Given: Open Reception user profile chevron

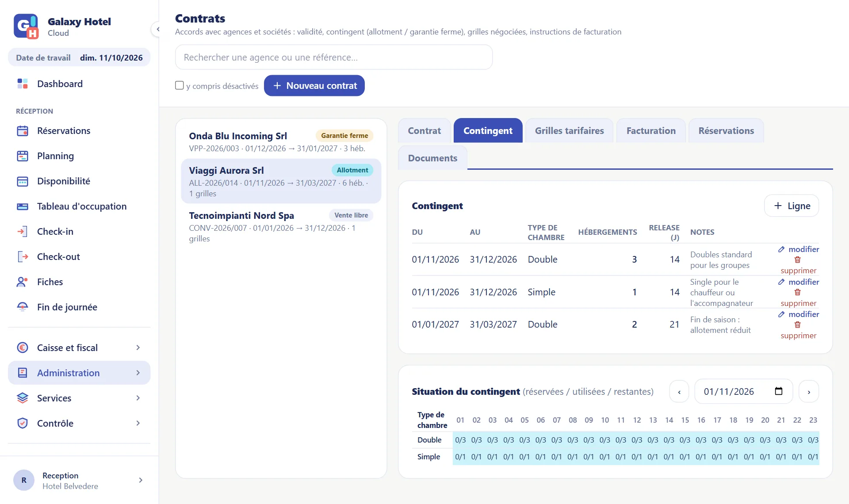Looking at the screenshot, I should pos(141,481).
